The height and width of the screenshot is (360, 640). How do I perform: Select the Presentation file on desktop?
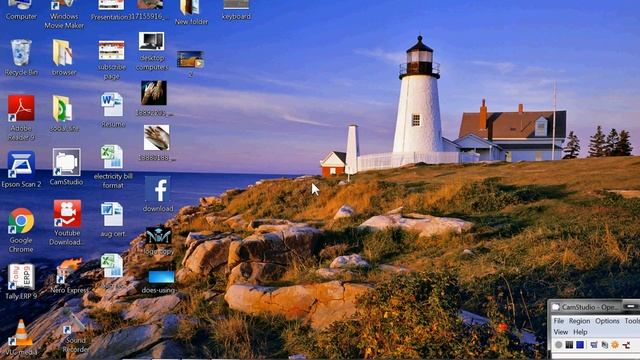point(110,11)
